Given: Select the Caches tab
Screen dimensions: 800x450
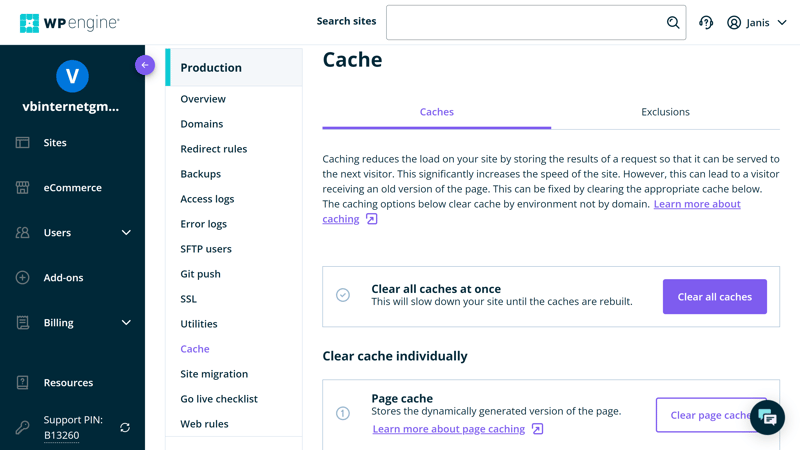Looking at the screenshot, I should point(436,112).
